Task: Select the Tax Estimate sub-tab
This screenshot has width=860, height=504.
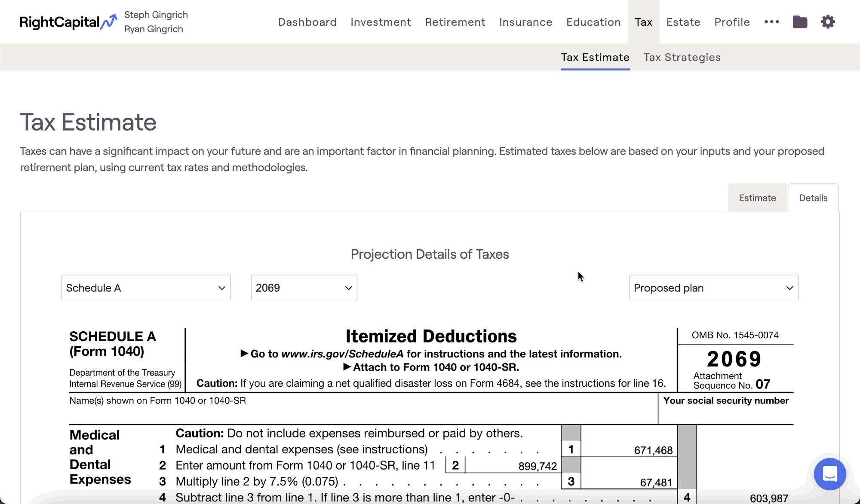Action: point(595,57)
